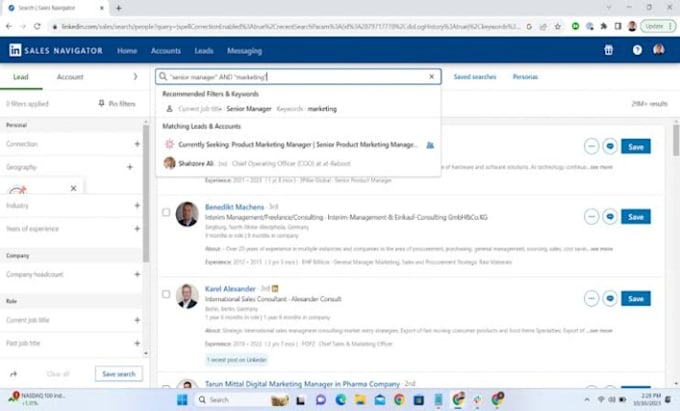Click the filter panel scrollbar
680x411 pixels.
tap(146, 193)
